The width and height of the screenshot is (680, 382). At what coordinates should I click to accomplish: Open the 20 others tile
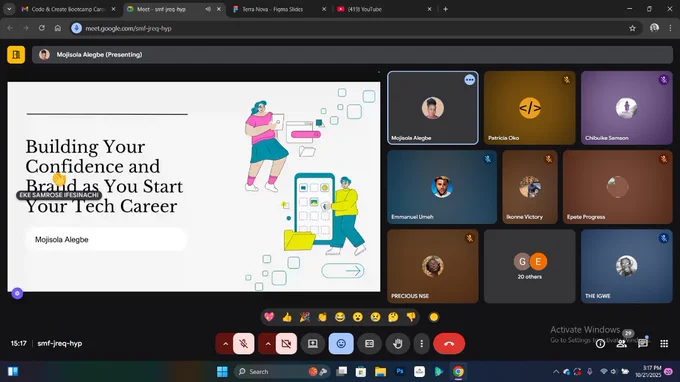(x=530, y=266)
